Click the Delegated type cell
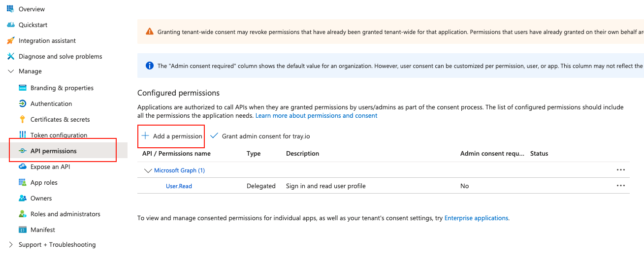Image resolution: width=644 pixels, height=266 pixels. point(261,186)
